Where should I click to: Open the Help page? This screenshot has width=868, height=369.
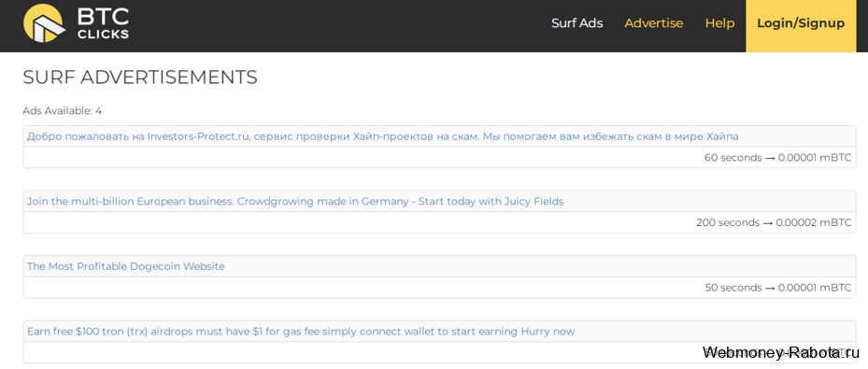pos(719,23)
